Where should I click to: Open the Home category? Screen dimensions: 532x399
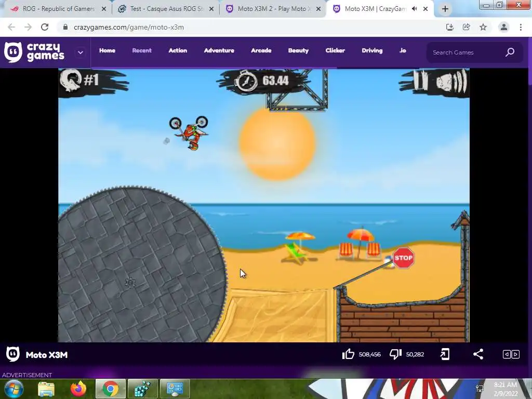pos(107,50)
